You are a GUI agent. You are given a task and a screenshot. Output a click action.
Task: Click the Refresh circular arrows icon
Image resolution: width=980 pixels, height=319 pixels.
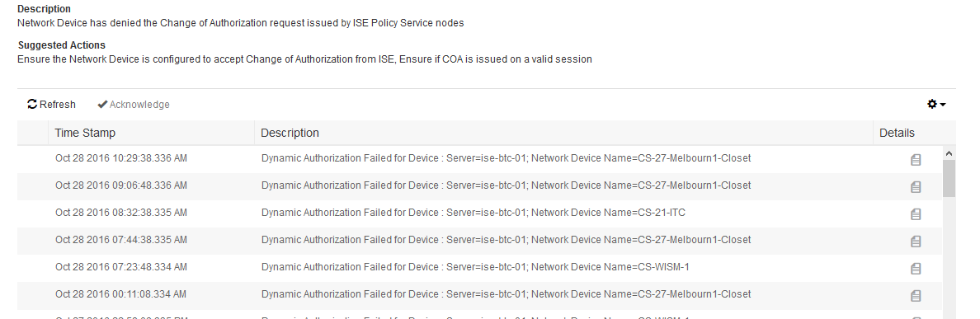(32, 104)
